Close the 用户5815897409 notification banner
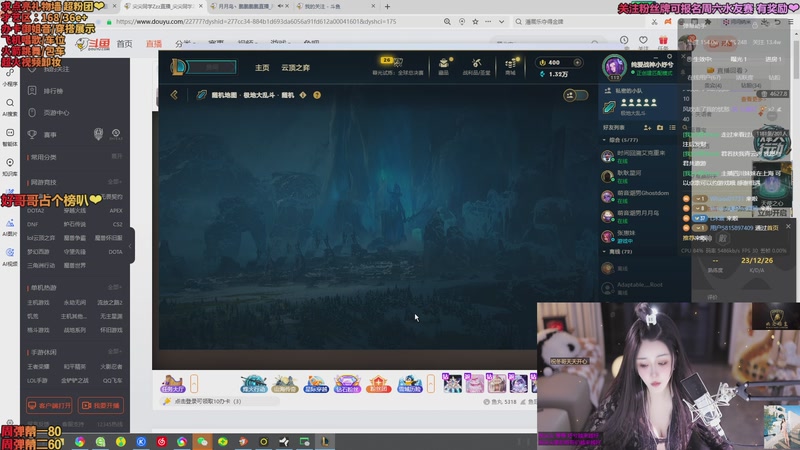 788,227
